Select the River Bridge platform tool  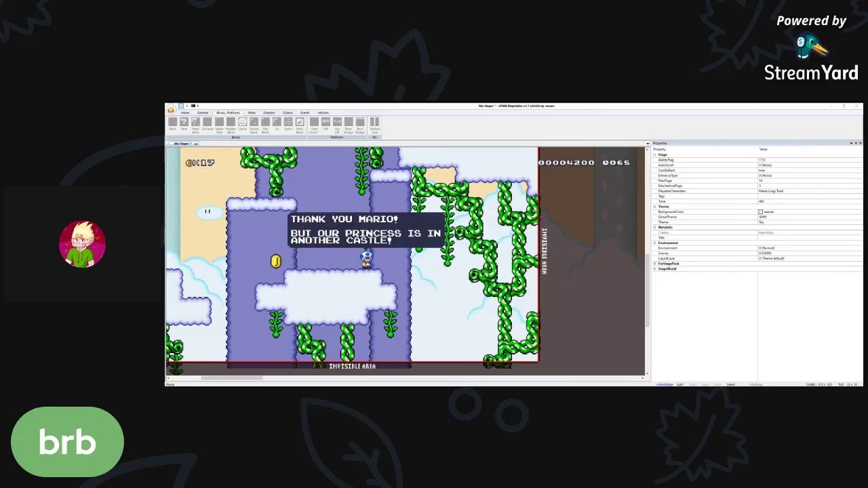pos(349,125)
